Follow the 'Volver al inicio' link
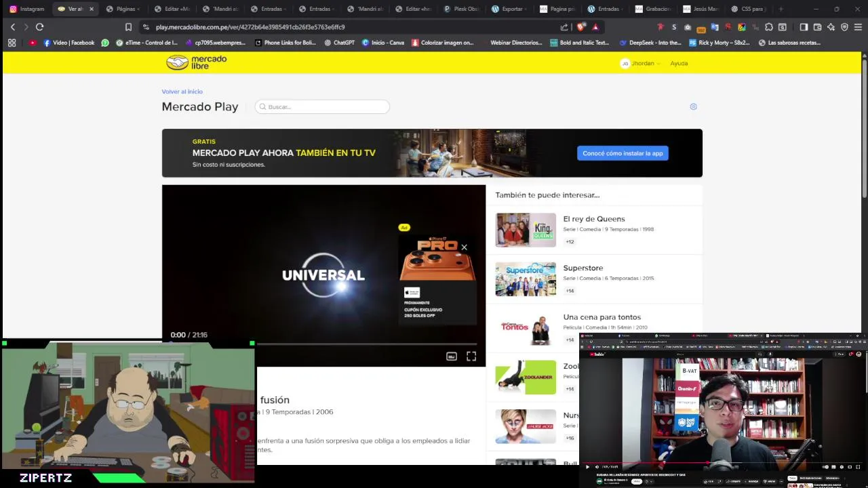 [x=182, y=91]
